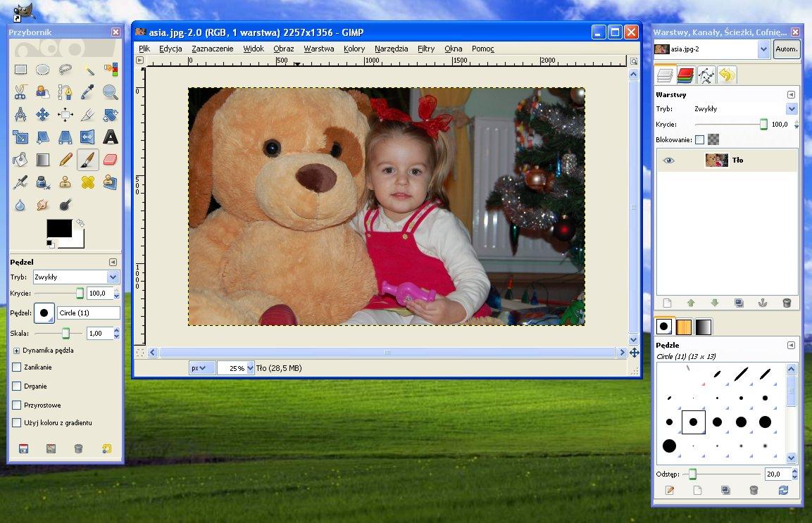Toggle Quick Mask at canvas corner
The height and width of the screenshot is (523, 812).
coord(140,353)
